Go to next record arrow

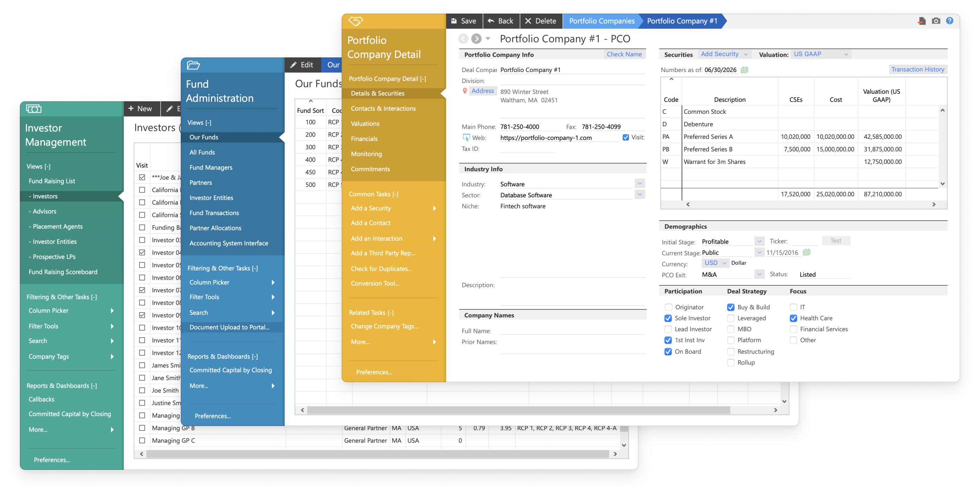coord(476,38)
